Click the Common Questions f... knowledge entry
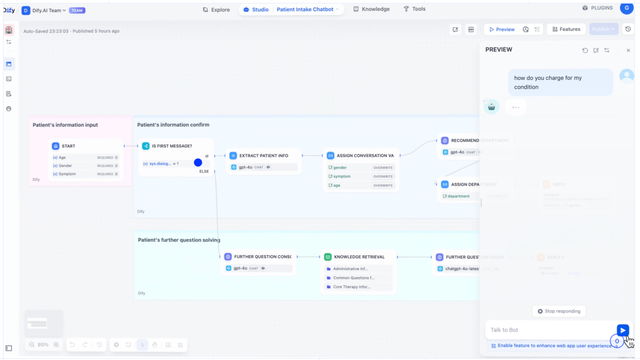 pos(358,278)
